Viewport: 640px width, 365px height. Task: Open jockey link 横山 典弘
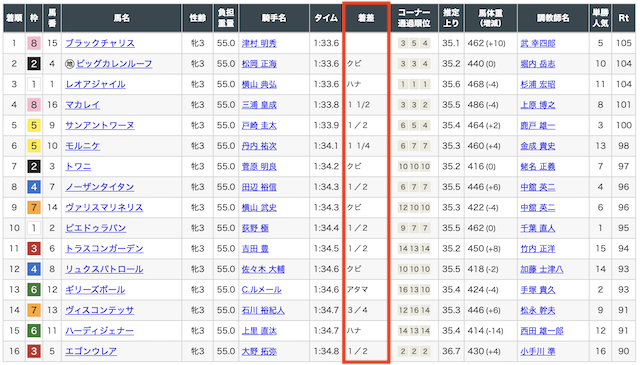coord(259,85)
